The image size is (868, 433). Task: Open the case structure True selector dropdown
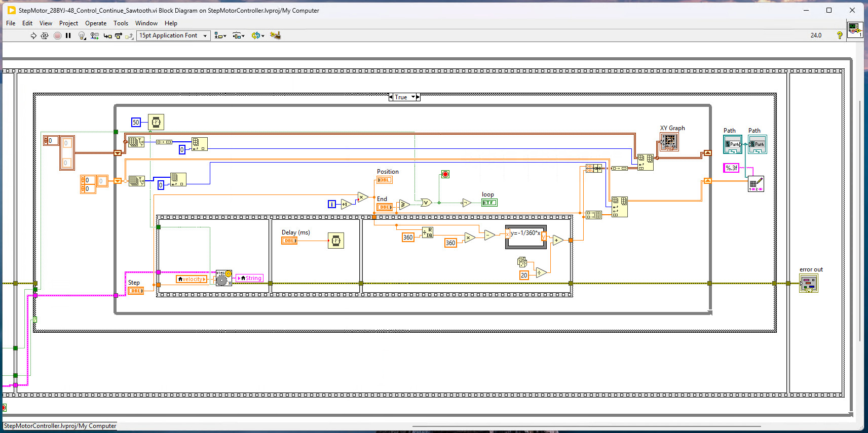tap(413, 97)
